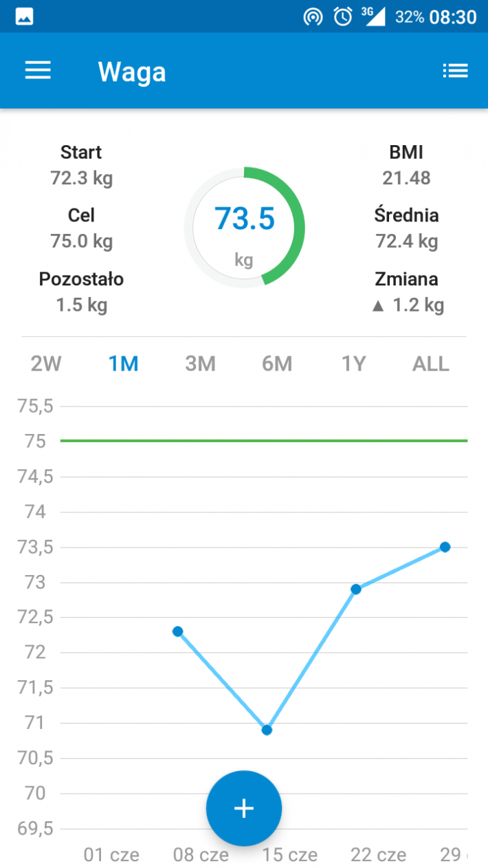This screenshot has width=488, height=868.
Task: Tap the blue plus add-weight button
Action: (x=244, y=808)
